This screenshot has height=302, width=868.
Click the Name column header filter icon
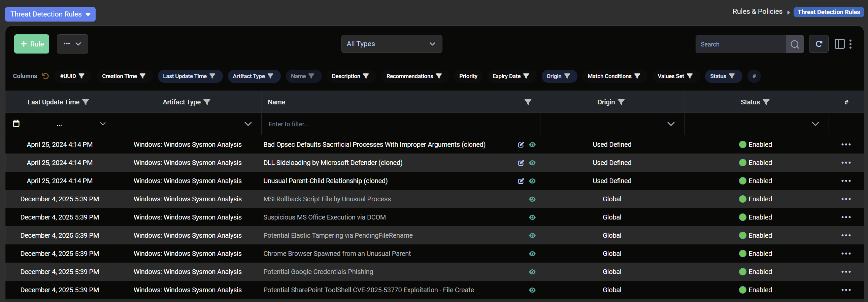[x=528, y=102]
